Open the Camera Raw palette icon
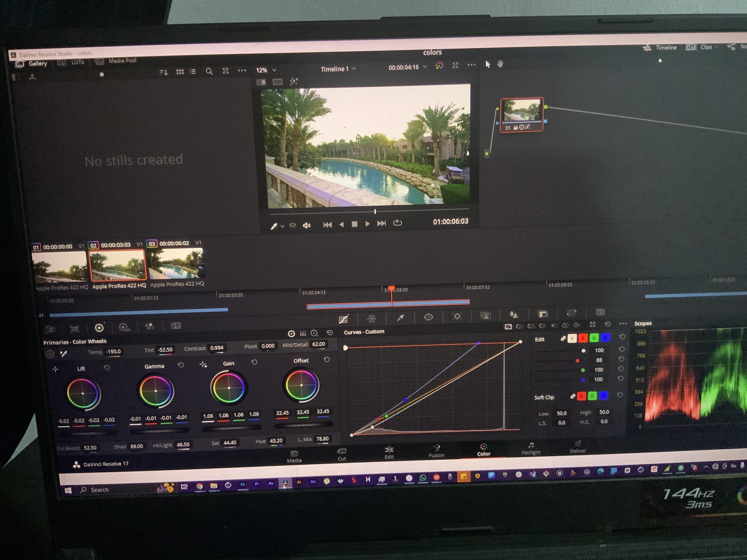 (50, 329)
